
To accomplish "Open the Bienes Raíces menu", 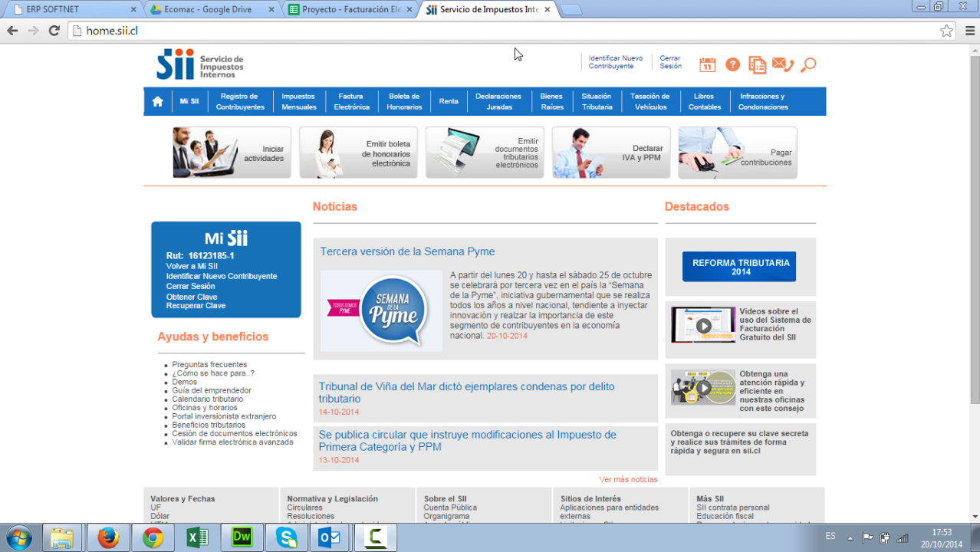I will [x=552, y=101].
